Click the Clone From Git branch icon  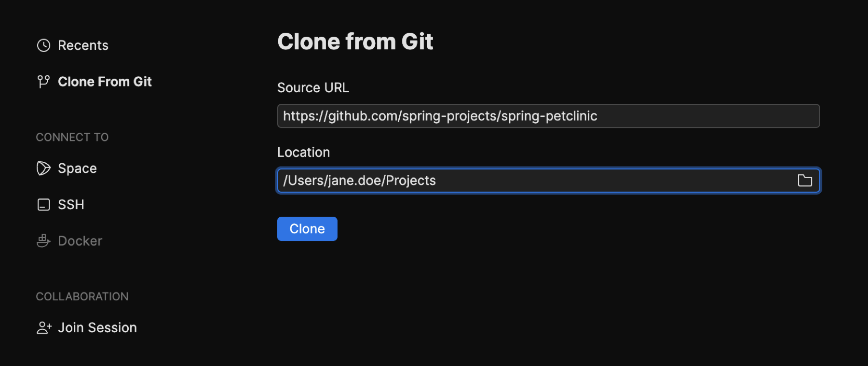coord(44,81)
